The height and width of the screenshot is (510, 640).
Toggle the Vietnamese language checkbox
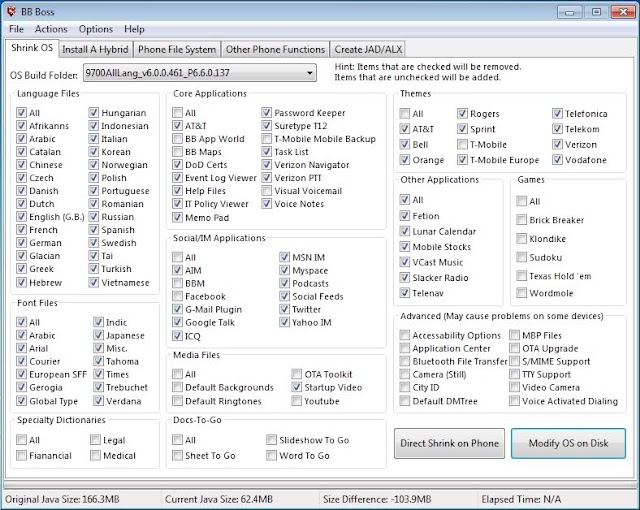click(x=93, y=282)
